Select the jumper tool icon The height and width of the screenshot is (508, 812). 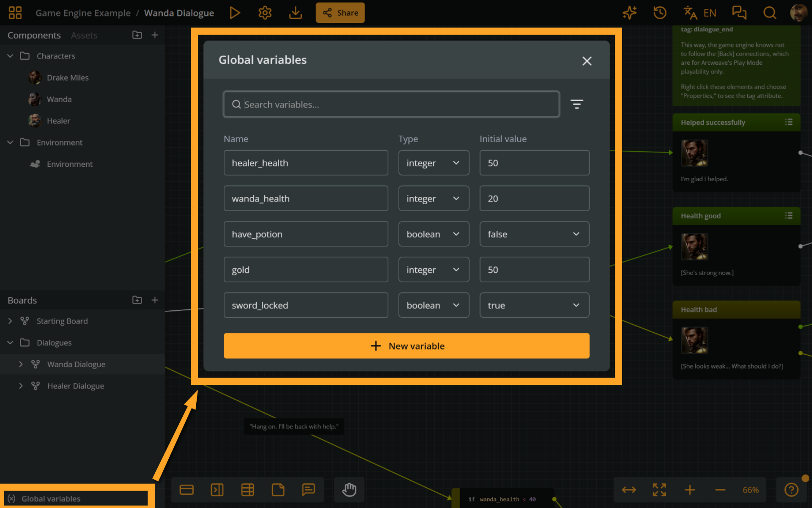click(x=217, y=490)
